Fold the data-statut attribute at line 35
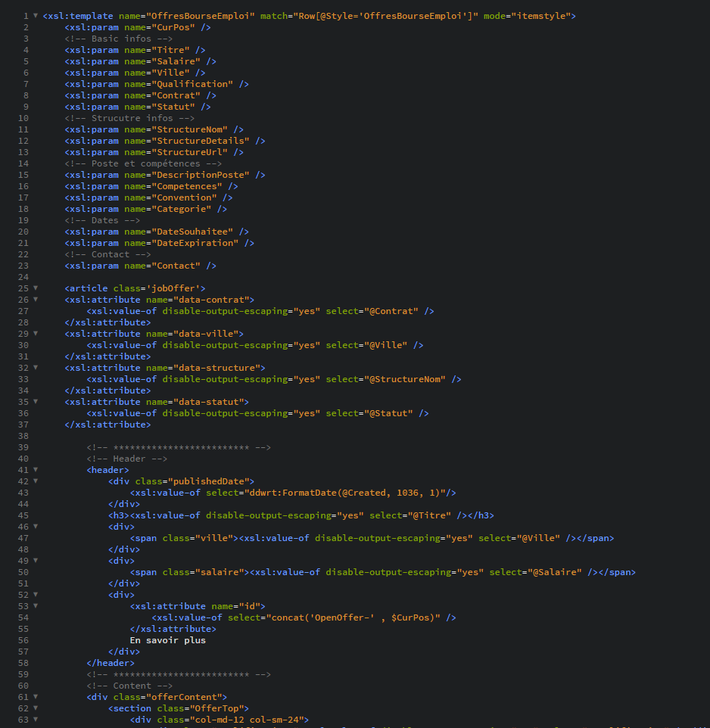 pyautogui.click(x=36, y=402)
